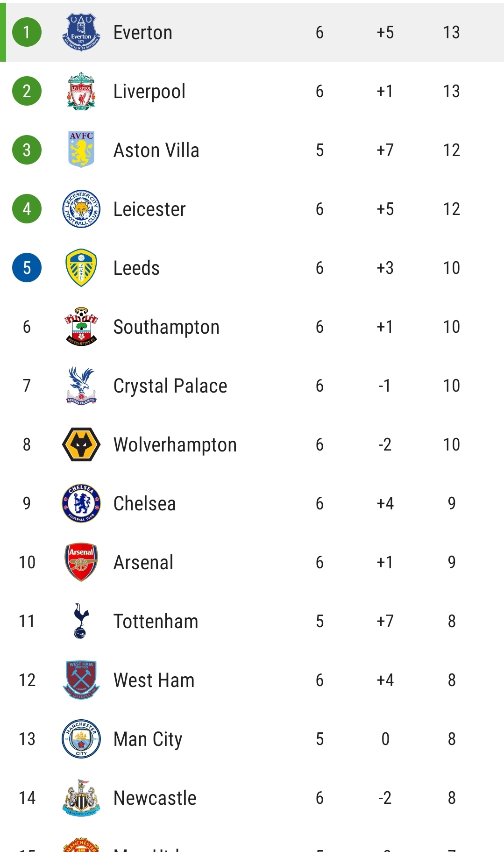Open the West Ham team name
504x852 pixels.
click(154, 680)
